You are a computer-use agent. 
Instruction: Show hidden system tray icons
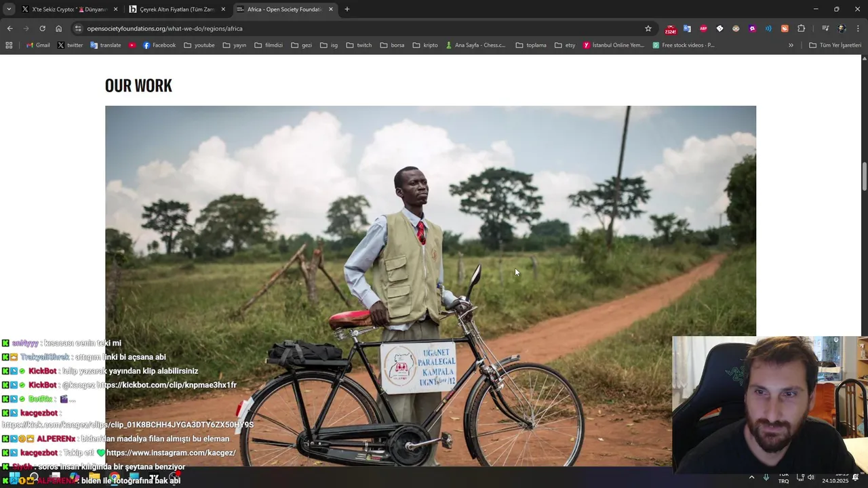(x=751, y=477)
